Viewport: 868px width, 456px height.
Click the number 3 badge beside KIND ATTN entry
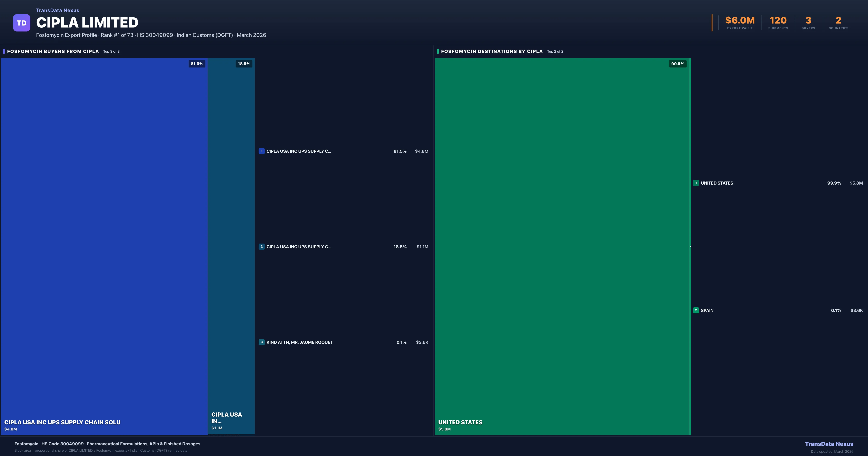[262, 342]
